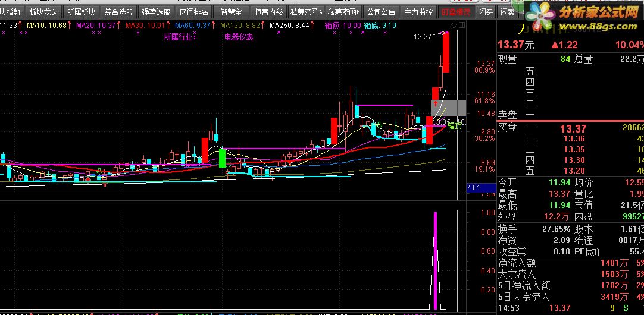Click bid price 13.36 in buy row 二

[x=574, y=138]
